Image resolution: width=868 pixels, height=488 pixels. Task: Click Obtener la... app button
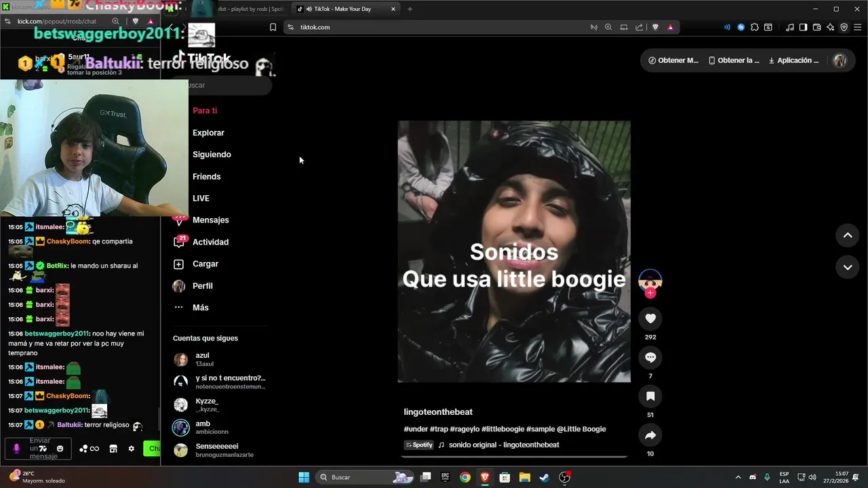pyautogui.click(x=734, y=60)
